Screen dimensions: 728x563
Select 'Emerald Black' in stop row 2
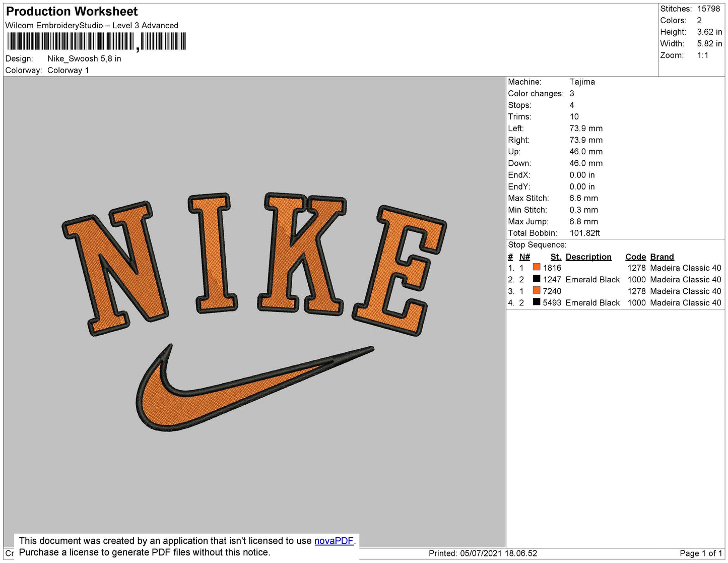pyautogui.click(x=592, y=280)
